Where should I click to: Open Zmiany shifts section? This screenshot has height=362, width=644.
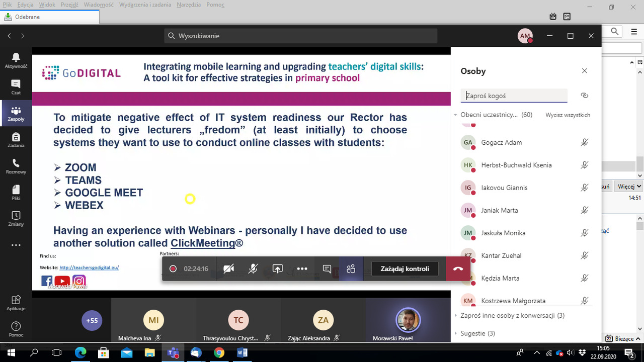point(16,218)
